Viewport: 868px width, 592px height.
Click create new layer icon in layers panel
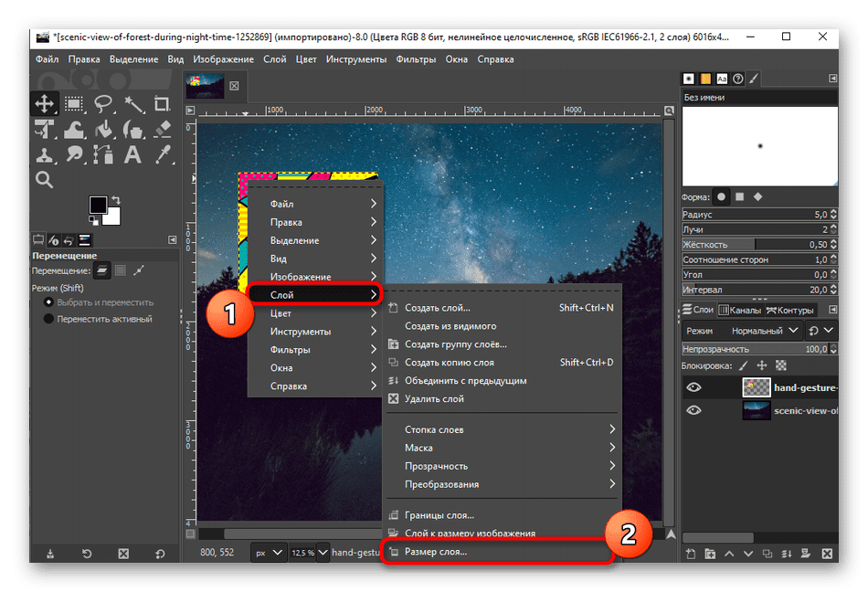(x=691, y=554)
